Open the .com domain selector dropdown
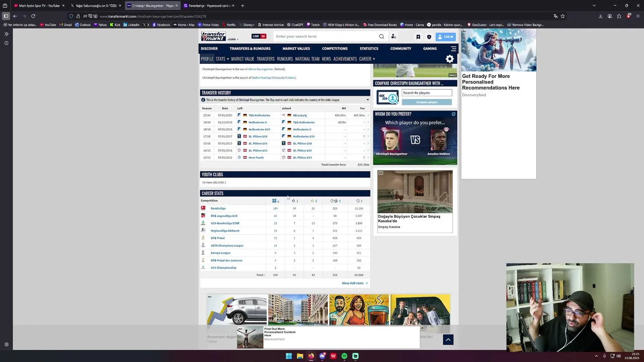The height and width of the screenshot is (362, 644). (233, 39)
